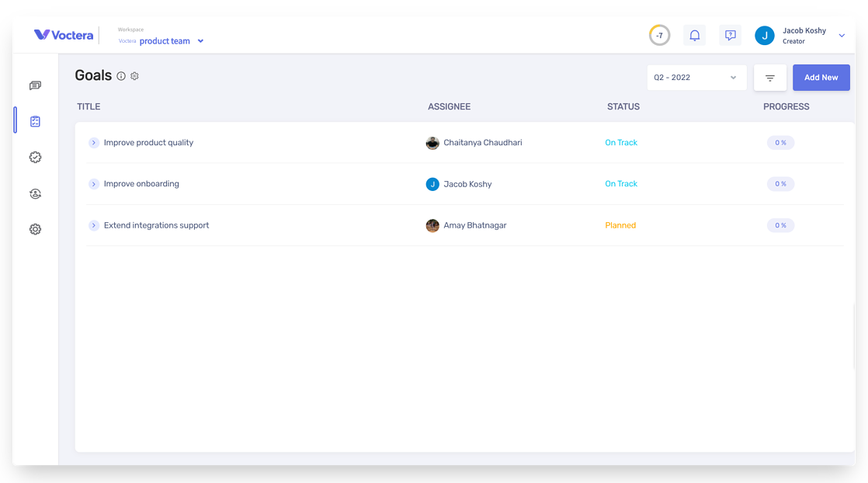This screenshot has width=868, height=483.
Task: Expand the user account menu chevron
Action: pos(842,36)
